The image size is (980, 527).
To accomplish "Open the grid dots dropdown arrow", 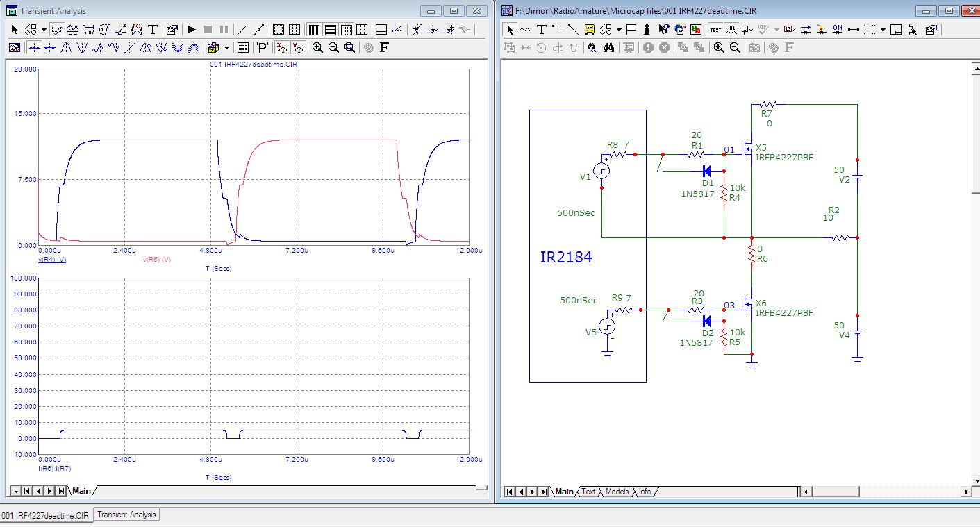I will click(883, 30).
